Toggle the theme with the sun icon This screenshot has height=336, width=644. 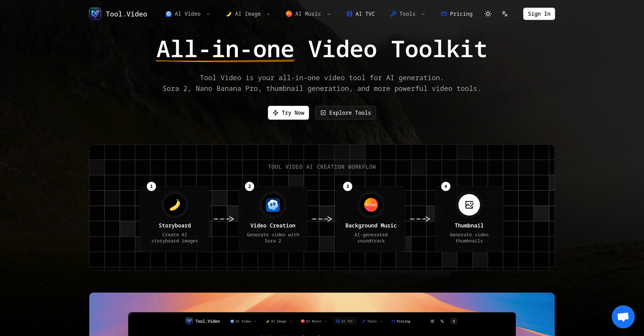pyautogui.click(x=487, y=14)
